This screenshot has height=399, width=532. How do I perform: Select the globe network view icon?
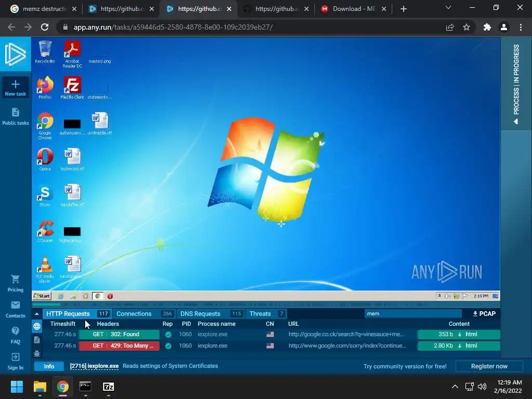[37, 326]
